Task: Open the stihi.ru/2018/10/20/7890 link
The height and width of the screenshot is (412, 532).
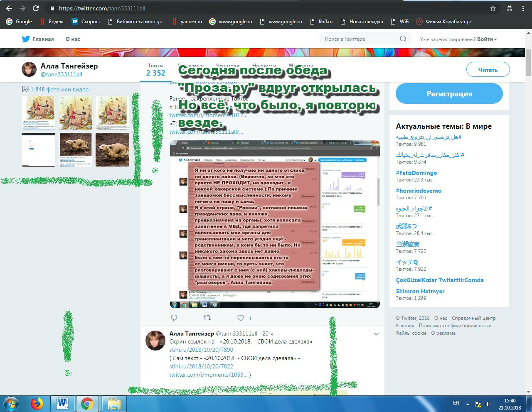Action: click(x=202, y=350)
